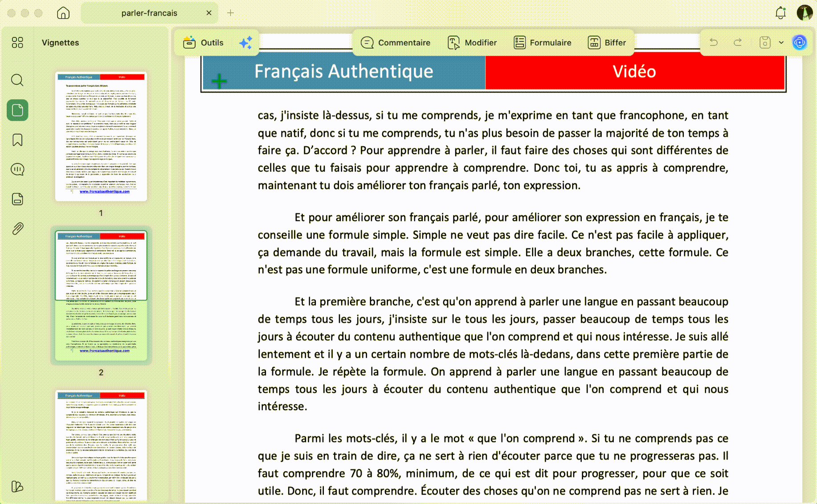The width and height of the screenshot is (817, 504).
Task: Undo the last action
Action: [714, 43]
